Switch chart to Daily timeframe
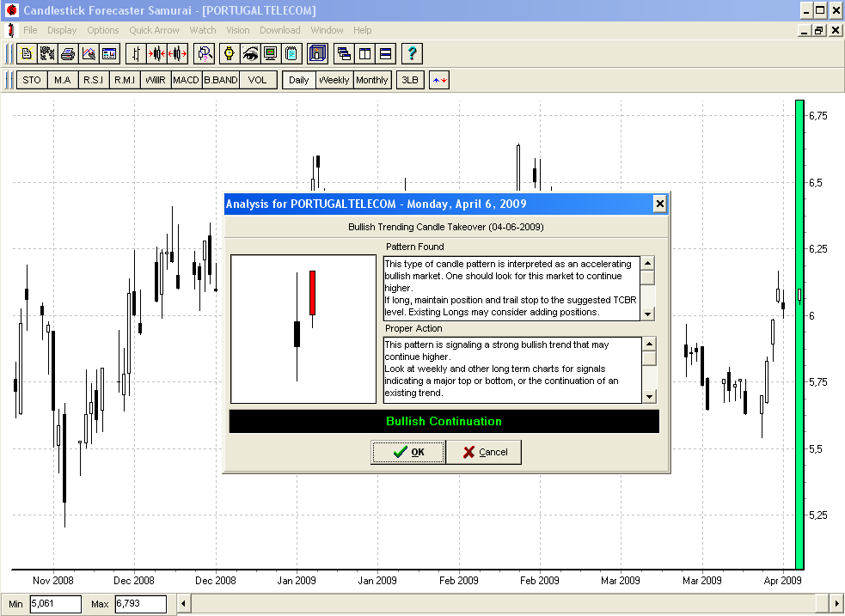 tap(298, 80)
